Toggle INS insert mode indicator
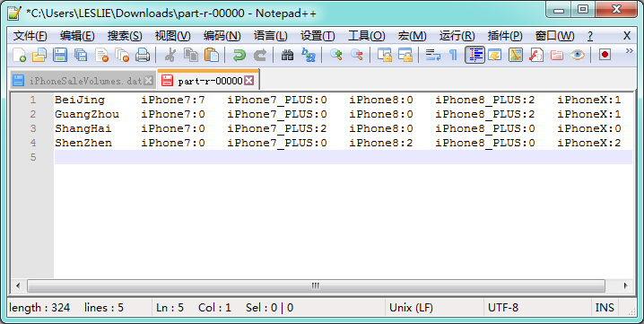This screenshot has height=324, width=644. (605, 308)
